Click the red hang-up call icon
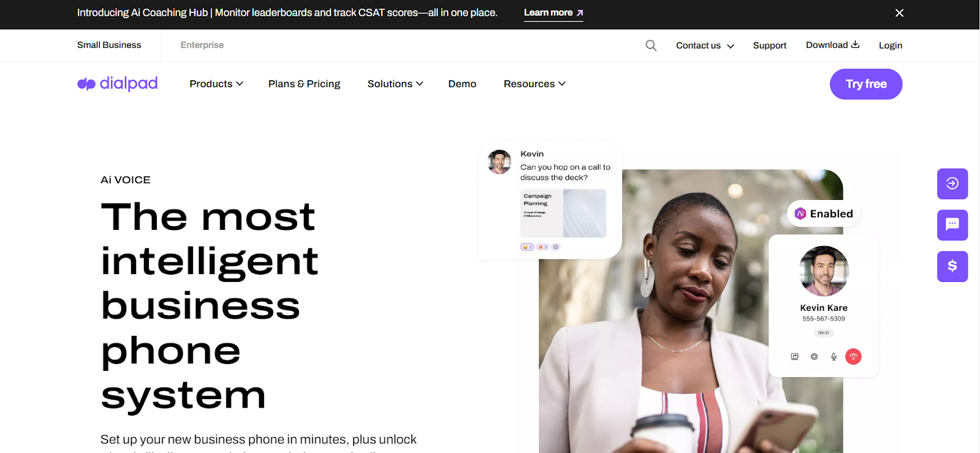Image resolution: width=980 pixels, height=453 pixels. tap(853, 356)
